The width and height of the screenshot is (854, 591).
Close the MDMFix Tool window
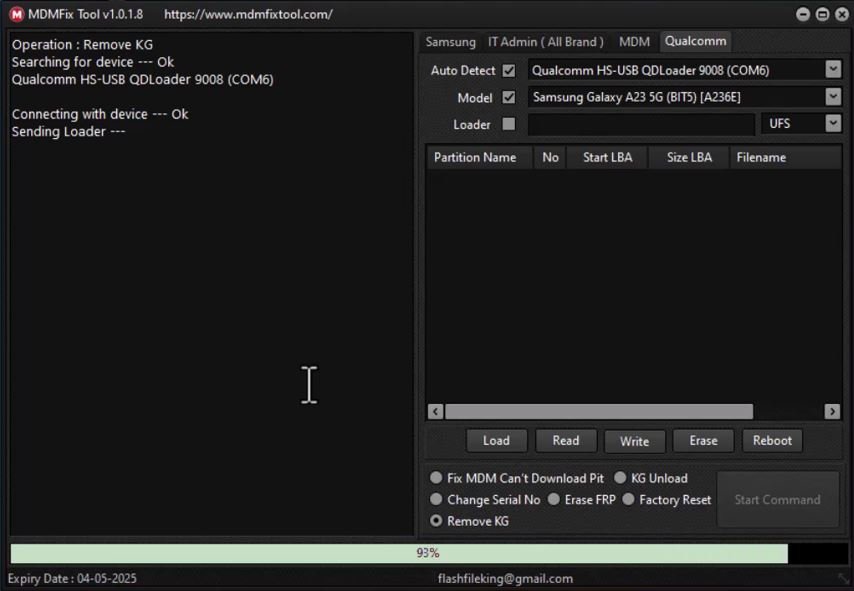tap(842, 14)
